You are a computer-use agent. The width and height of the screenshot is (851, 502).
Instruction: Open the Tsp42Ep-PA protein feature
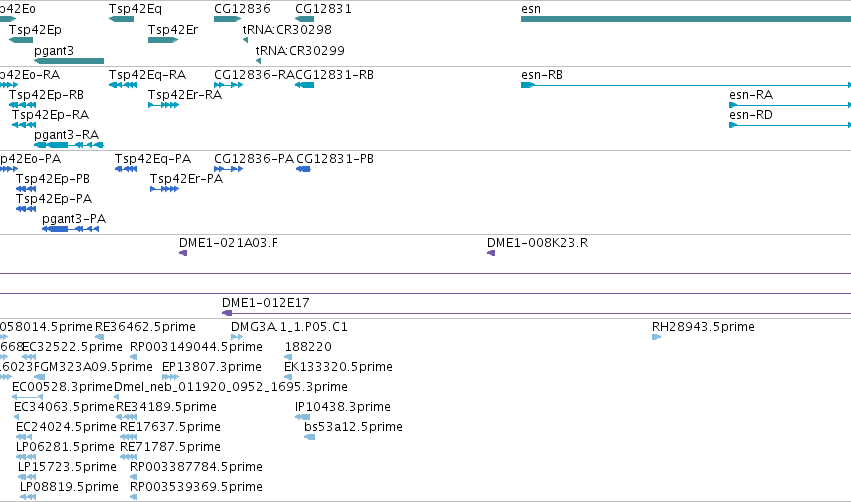coord(26,209)
